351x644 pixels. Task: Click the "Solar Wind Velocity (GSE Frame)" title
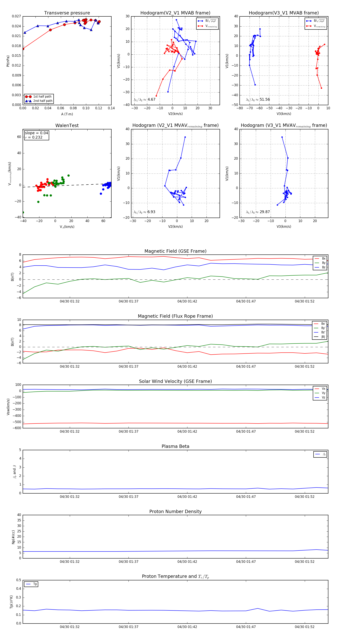(x=175, y=381)
